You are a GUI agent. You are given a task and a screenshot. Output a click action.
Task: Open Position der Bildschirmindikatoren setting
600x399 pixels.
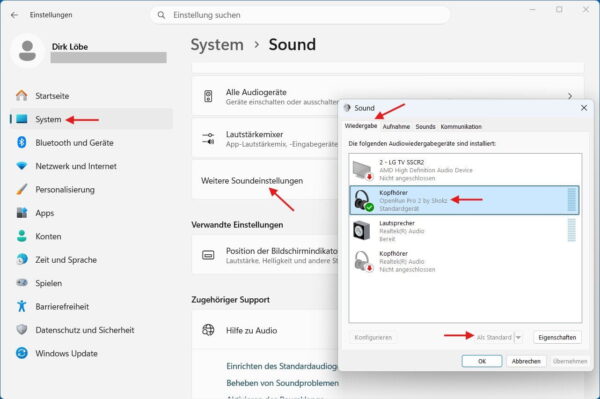coord(265,255)
